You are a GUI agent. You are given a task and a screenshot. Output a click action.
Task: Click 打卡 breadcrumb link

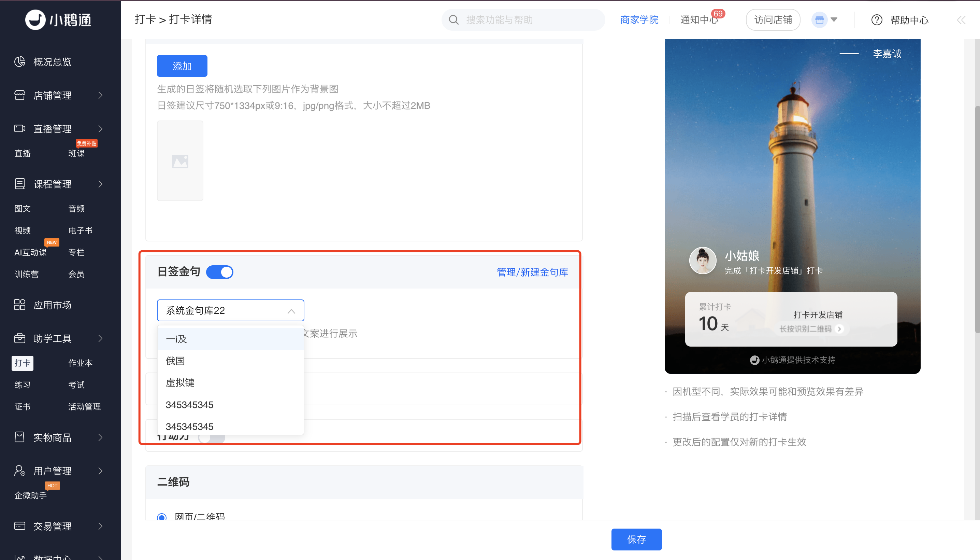tap(145, 19)
